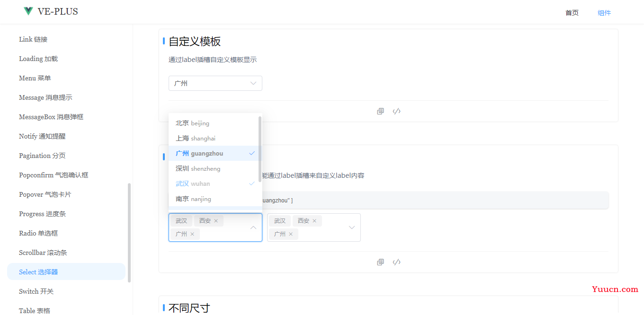Go to 首页 in top navigation
Viewport: 644px width, 315px height.
pyautogui.click(x=572, y=13)
